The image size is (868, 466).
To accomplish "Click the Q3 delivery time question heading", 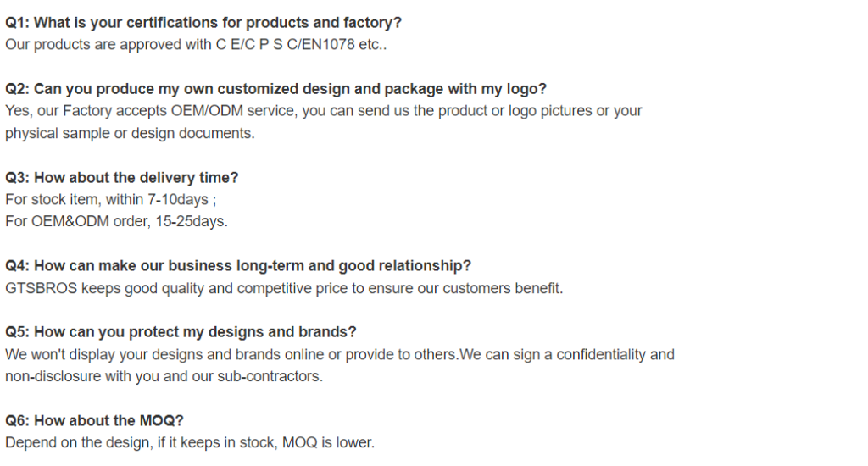I will coord(122,178).
